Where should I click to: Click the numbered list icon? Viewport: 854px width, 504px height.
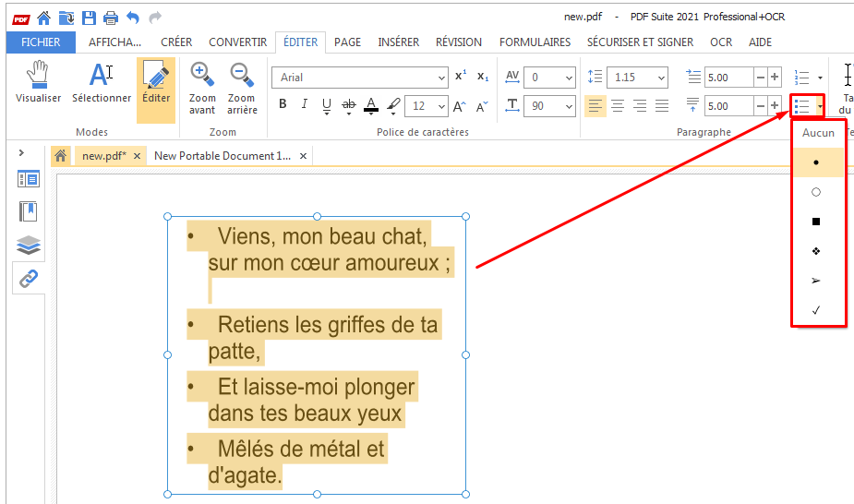click(x=801, y=78)
